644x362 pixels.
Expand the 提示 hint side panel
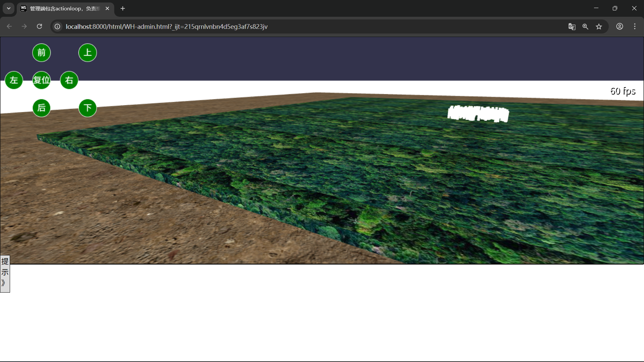pos(5,274)
